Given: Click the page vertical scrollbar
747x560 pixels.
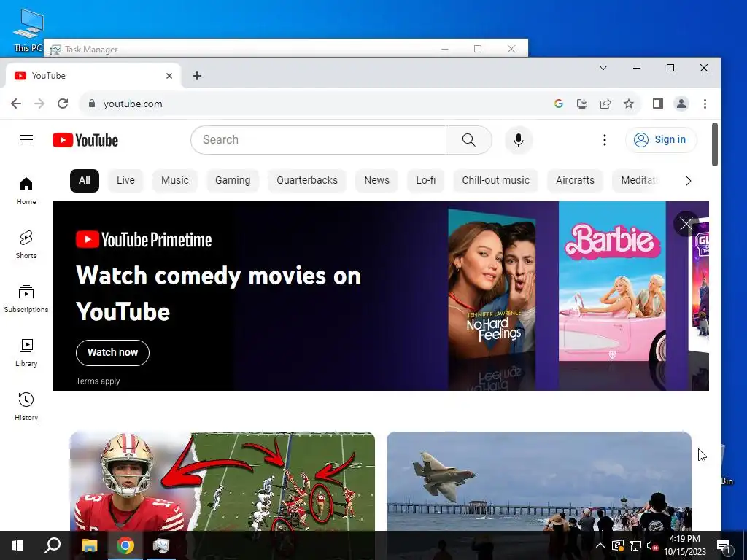Looking at the screenshot, I should [x=715, y=144].
